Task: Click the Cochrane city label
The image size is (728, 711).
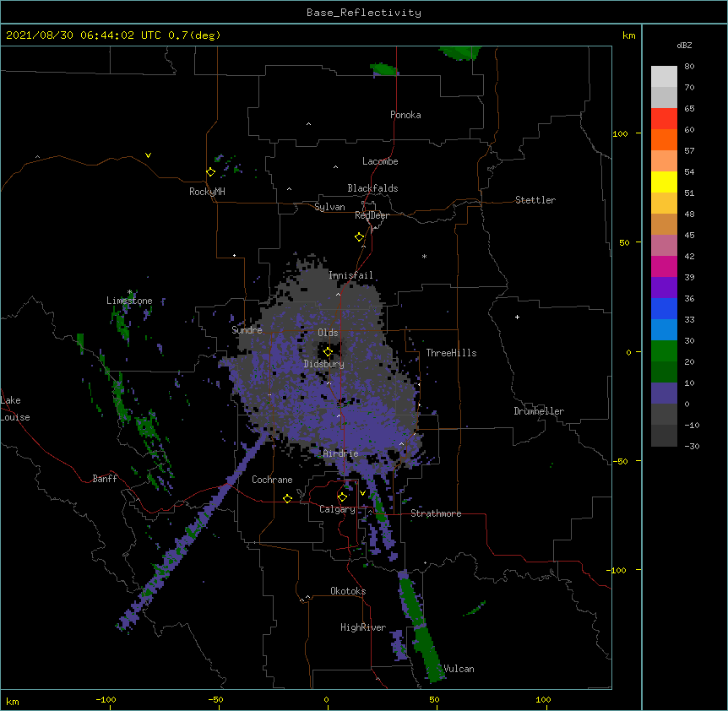Action: [x=272, y=480]
